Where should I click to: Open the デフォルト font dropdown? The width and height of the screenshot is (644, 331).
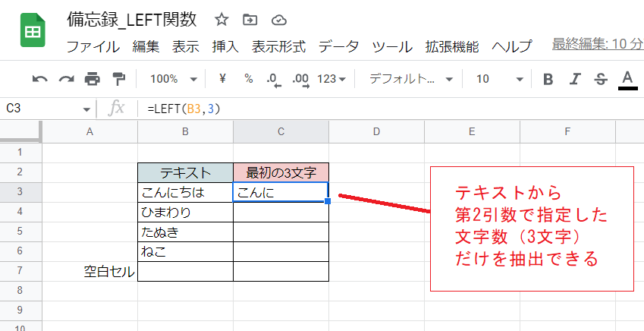[410, 78]
